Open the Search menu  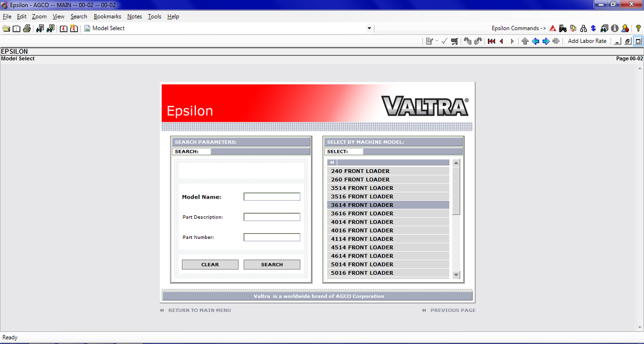click(78, 17)
